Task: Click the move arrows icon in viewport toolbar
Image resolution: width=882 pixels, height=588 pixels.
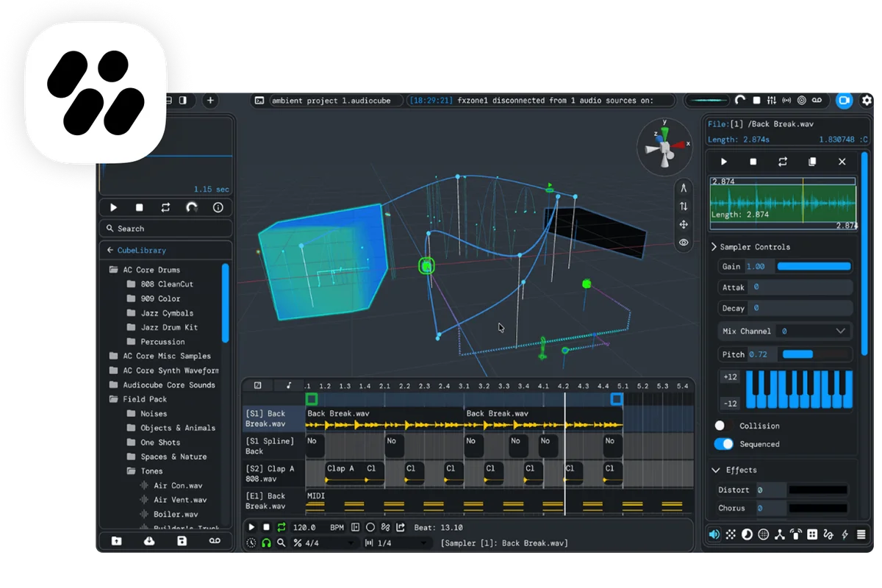Action: click(x=684, y=224)
